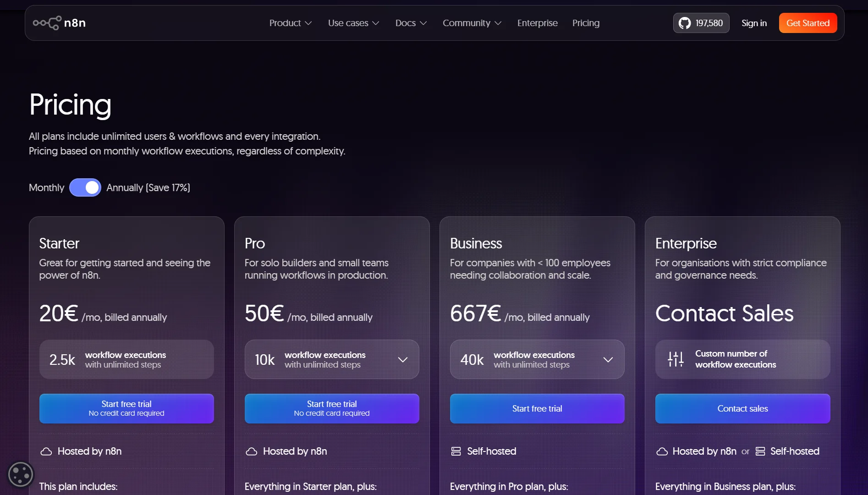Click 'This plan includes:' text
Screen dimensions: 868x495
[x=78, y=486]
